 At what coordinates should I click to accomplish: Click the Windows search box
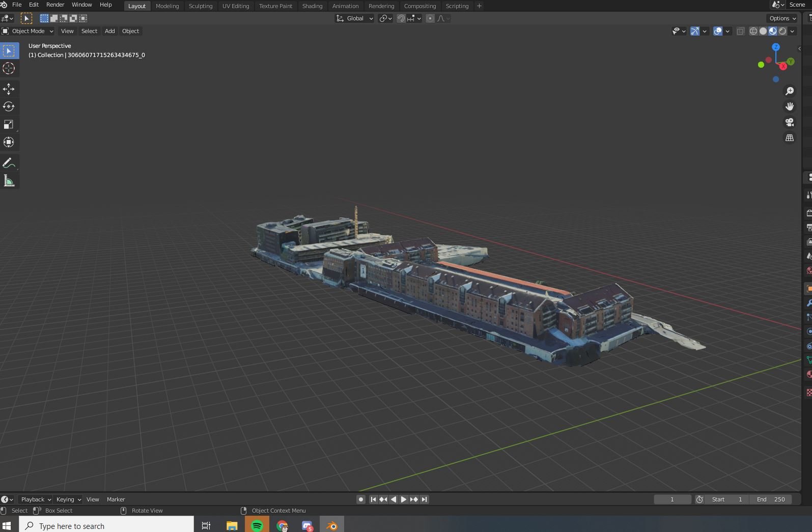(106, 525)
